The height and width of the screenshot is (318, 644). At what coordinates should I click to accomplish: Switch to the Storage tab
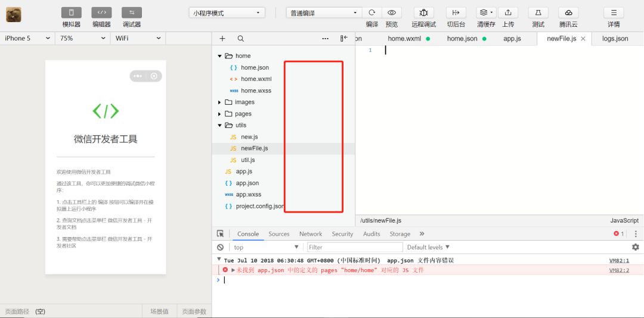(x=400, y=234)
